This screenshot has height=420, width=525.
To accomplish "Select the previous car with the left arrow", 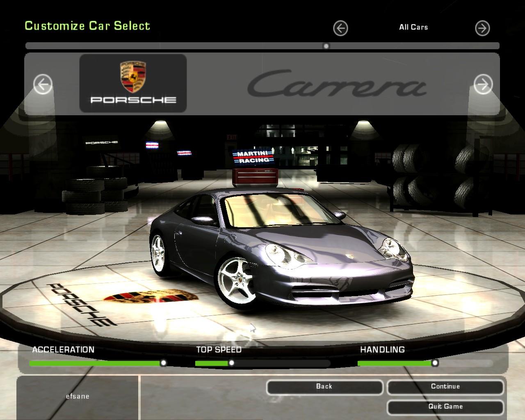I will pyautogui.click(x=43, y=84).
